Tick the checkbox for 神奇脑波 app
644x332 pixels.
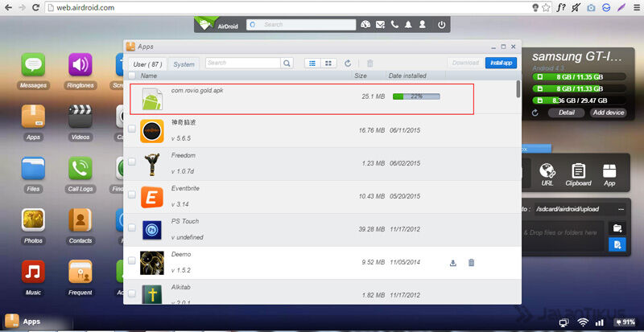coord(132,129)
